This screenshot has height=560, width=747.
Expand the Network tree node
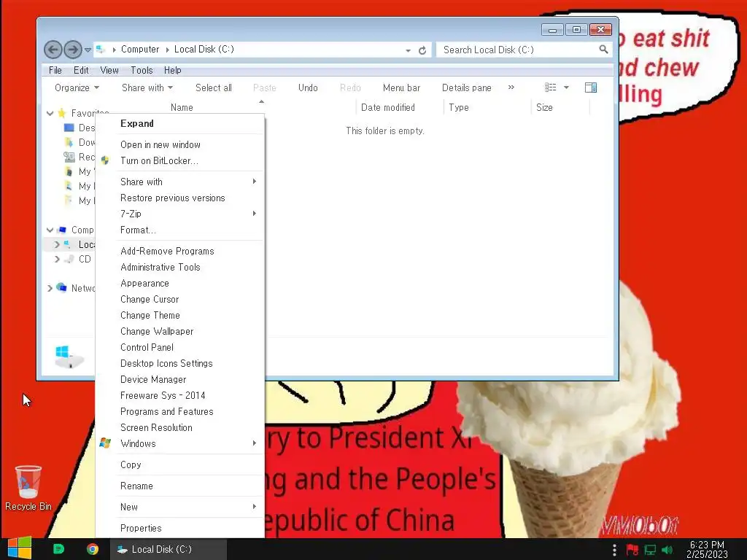click(x=50, y=288)
